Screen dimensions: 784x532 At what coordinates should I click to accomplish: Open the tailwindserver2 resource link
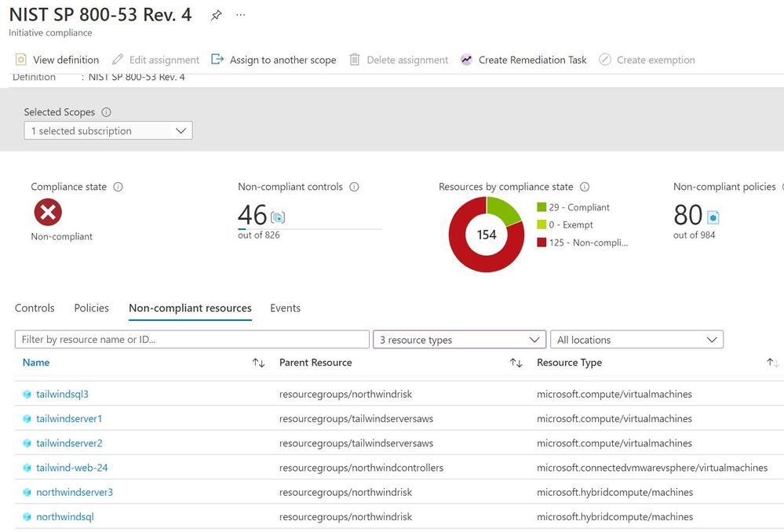(x=69, y=443)
